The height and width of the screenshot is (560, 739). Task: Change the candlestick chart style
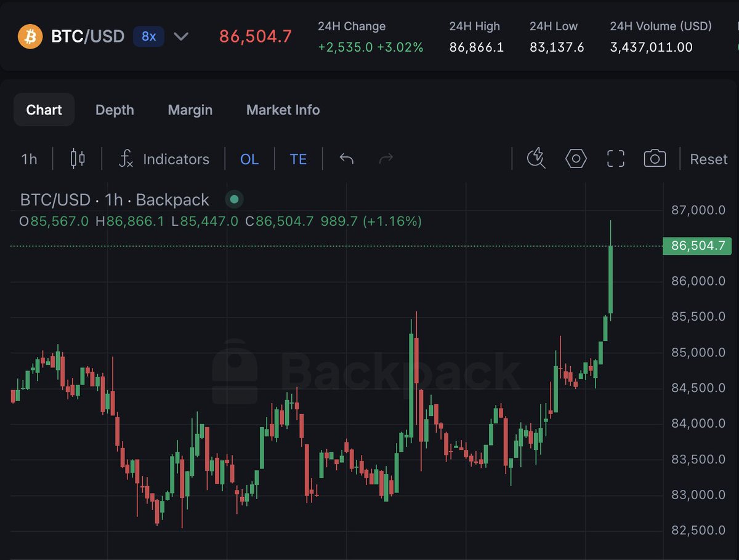tap(78, 159)
